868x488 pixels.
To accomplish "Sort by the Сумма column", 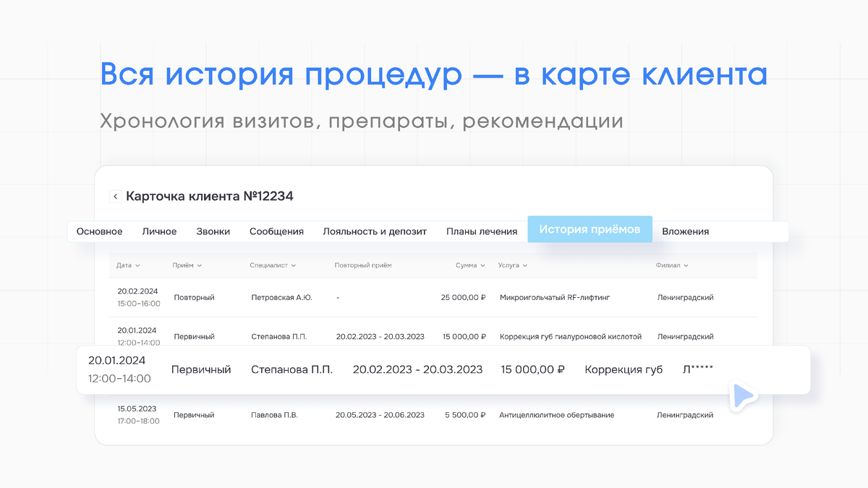I will coord(470,265).
